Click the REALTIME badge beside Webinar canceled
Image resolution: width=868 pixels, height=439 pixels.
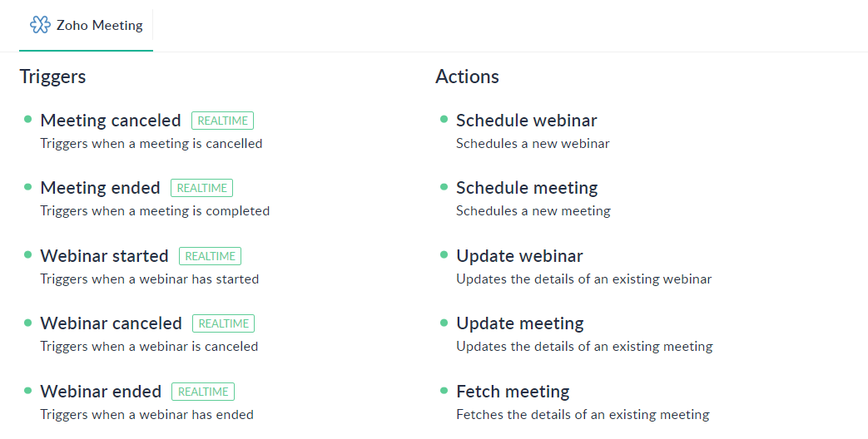tap(224, 323)
